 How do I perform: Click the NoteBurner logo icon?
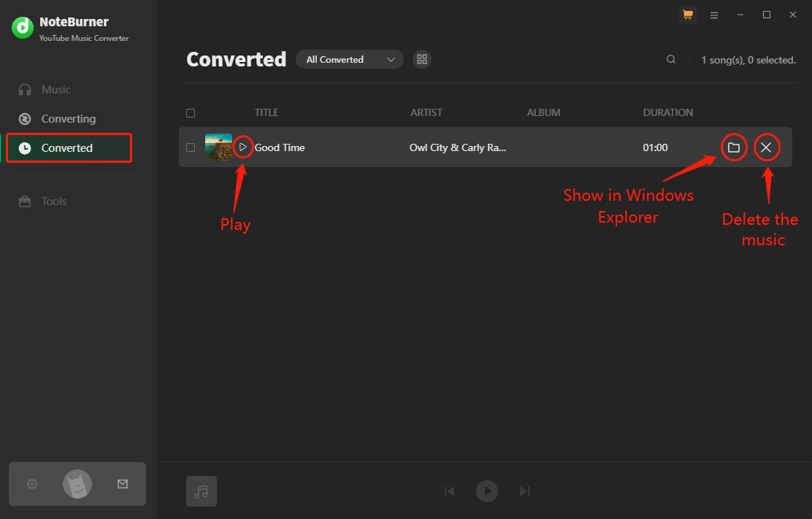point(23,28)
